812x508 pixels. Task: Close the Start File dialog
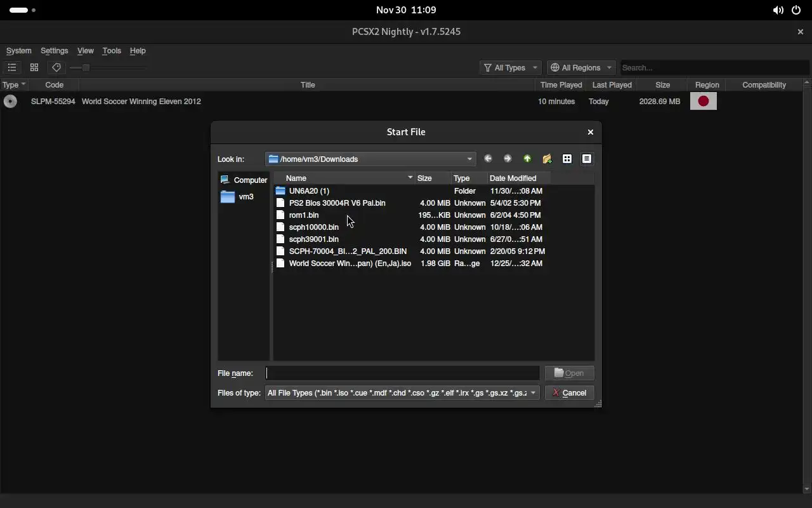[x=591, y=132]
